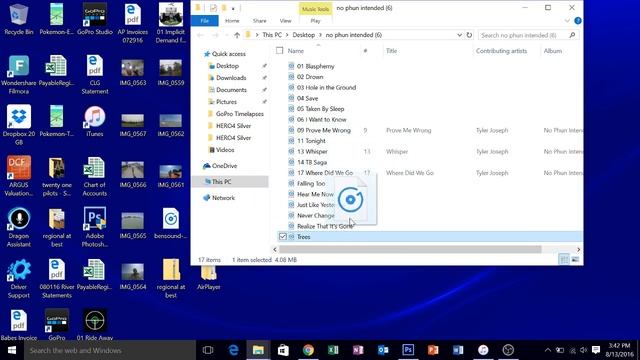Select Documents in navigation pane

(231, 90)
